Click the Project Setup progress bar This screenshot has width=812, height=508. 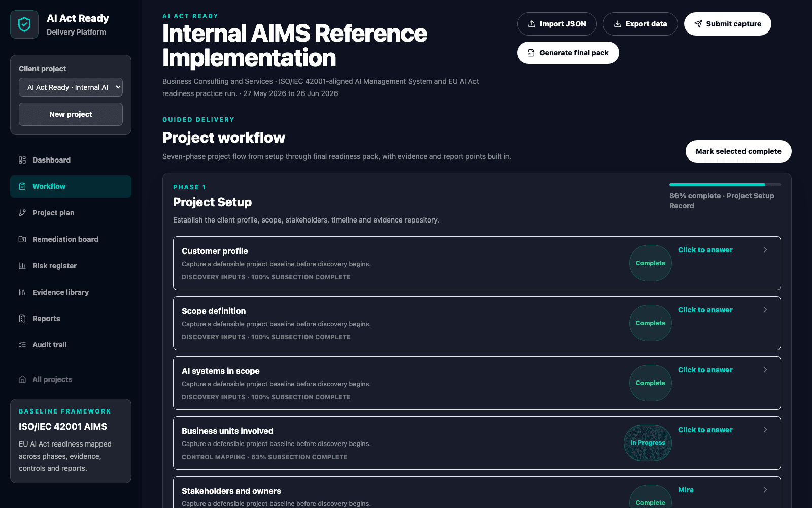[x=725, y=185]
